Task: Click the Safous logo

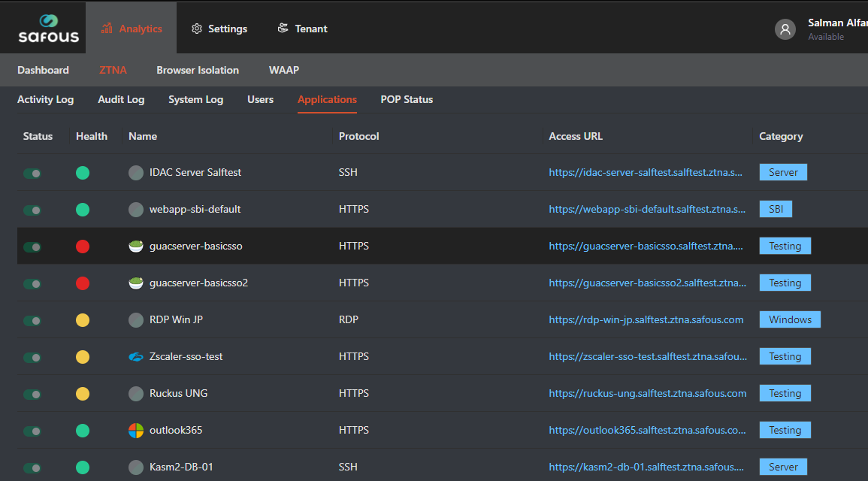Action: pyautogui.click(x=48, y=28)
